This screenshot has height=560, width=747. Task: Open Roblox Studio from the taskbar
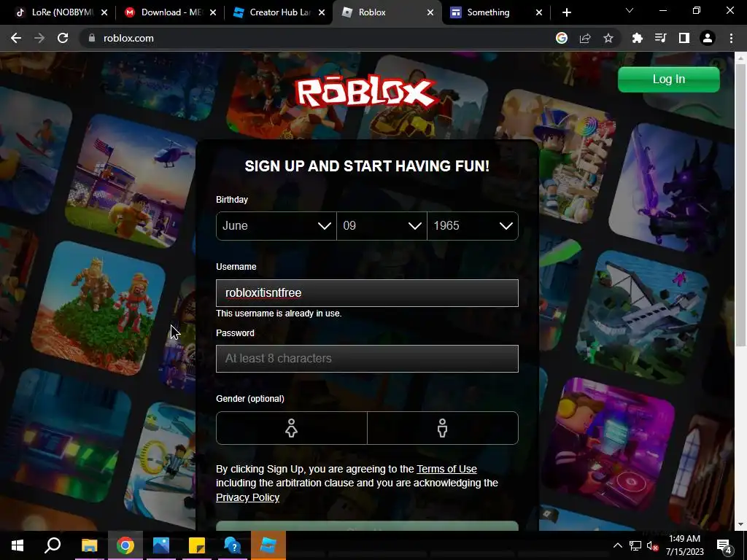[x=268, y=545]
